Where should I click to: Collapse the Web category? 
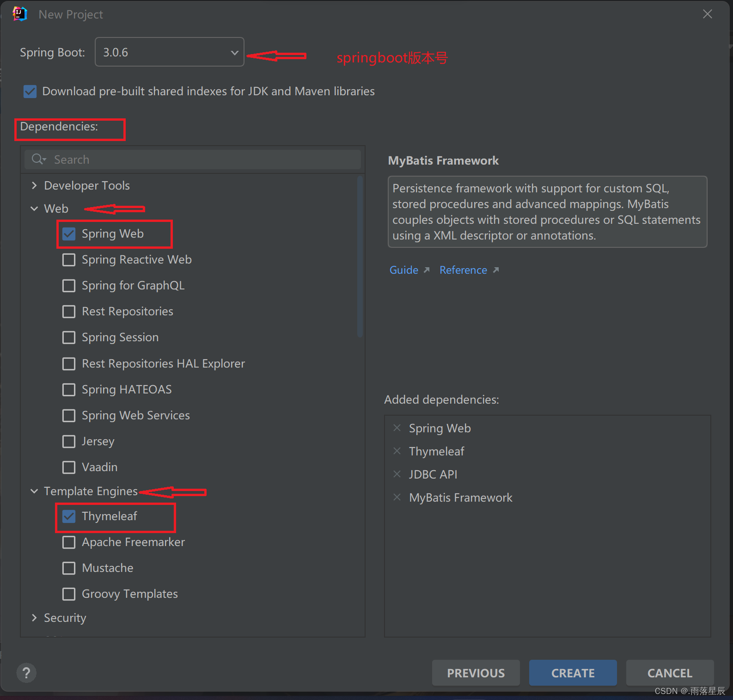[x=34, y=209]
